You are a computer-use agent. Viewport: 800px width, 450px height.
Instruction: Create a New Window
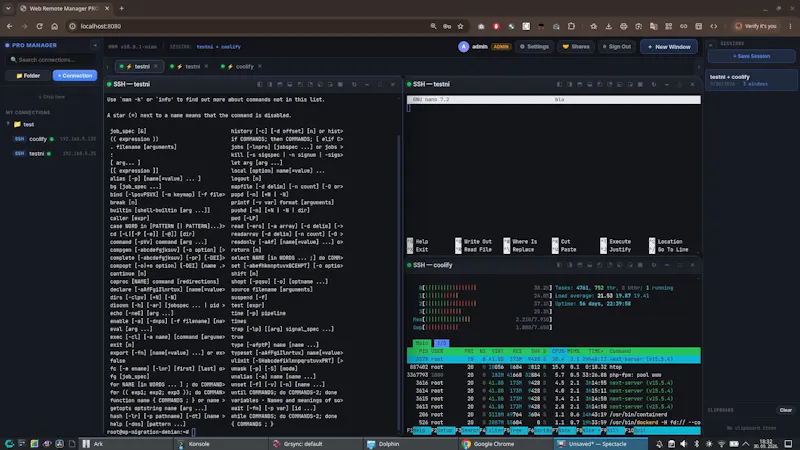pos(669,46)
